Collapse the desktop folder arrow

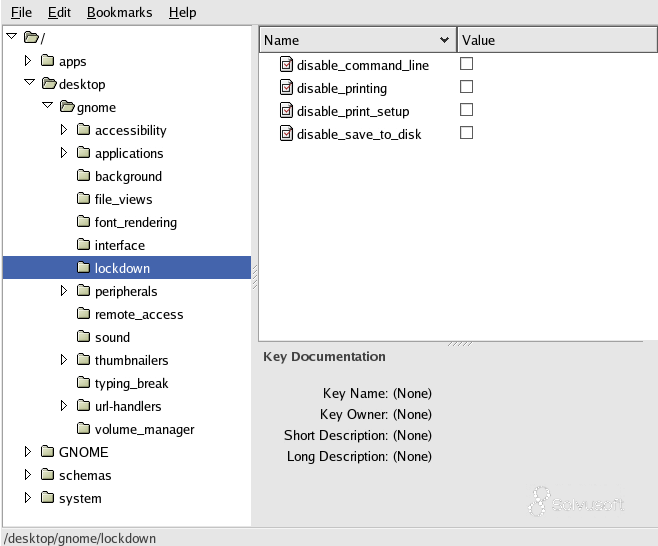point(29,82)
